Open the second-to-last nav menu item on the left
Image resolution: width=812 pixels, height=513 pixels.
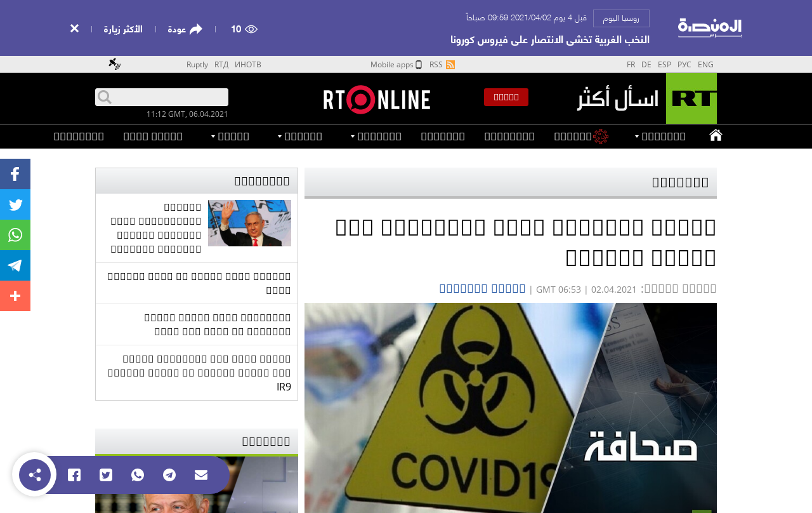153,137
